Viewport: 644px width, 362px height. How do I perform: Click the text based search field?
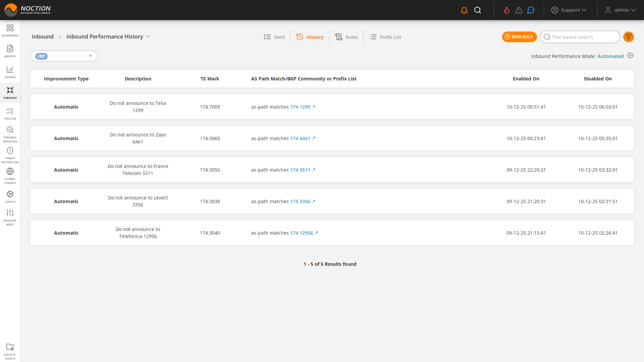click(x=584, y=37)
